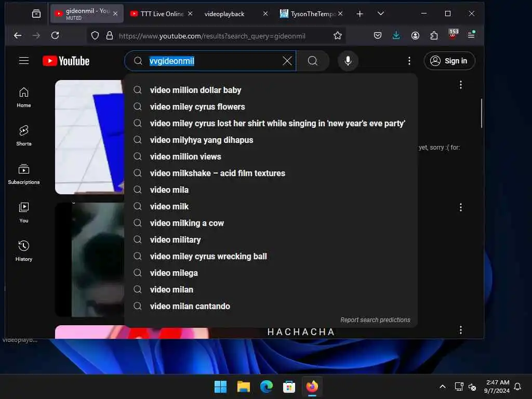Viewport: 532px width, 399px height.
Task: Choose suggestion video military
Action: [271, 240]
